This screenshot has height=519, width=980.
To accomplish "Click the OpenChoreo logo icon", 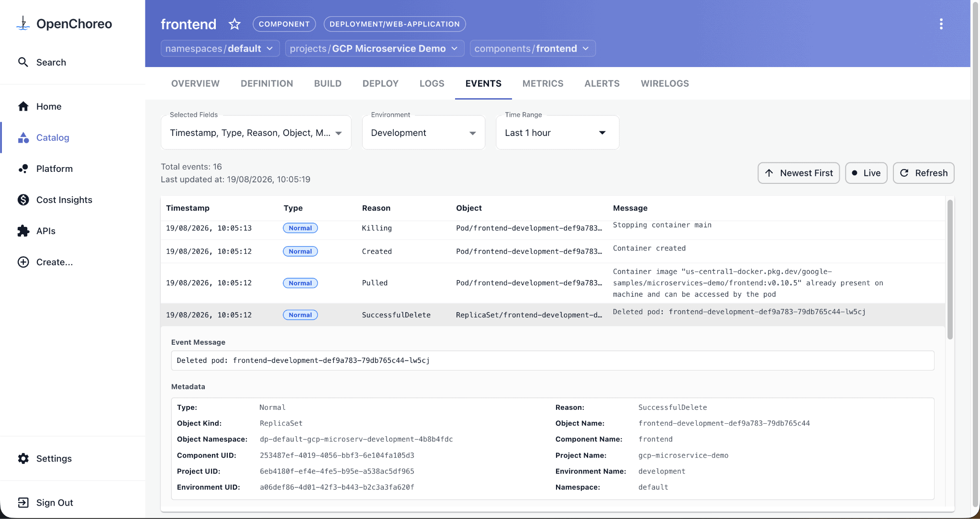I will click(23, 23).
